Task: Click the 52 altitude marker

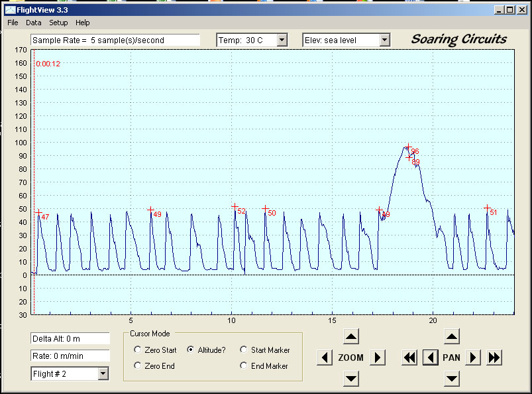Action: click(235, 206)
